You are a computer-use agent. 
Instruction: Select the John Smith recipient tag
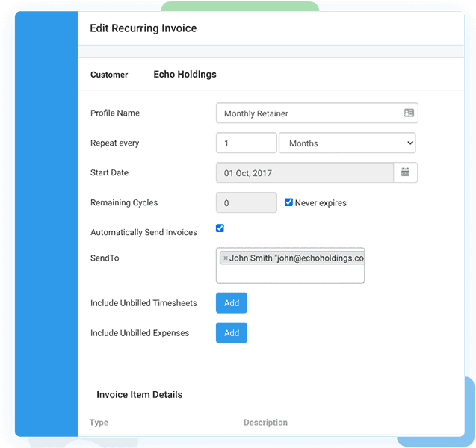[x=296, y=258]
